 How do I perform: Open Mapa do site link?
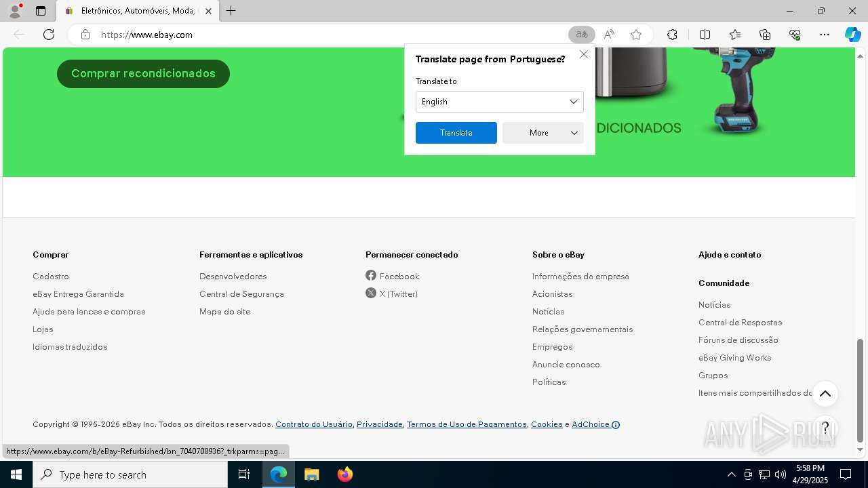224,311
